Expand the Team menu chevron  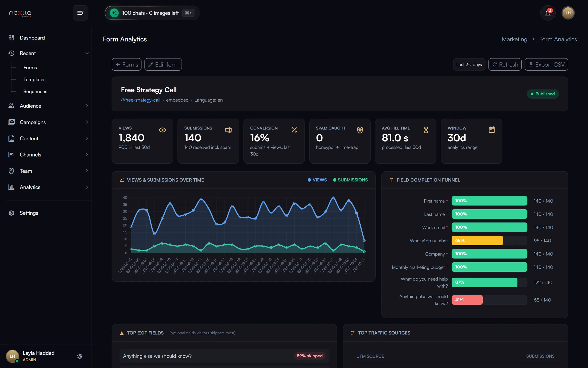pos(87,171)
